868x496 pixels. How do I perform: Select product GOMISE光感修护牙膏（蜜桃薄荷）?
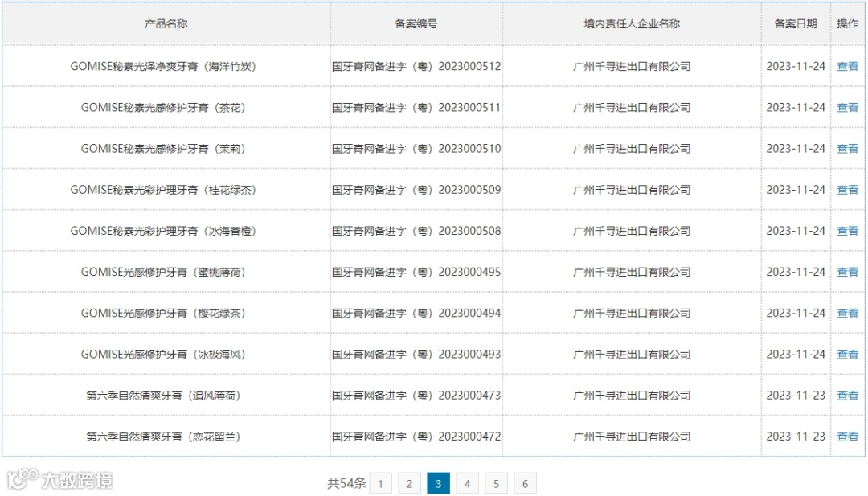pyautogui.click(x=163, y=272)
